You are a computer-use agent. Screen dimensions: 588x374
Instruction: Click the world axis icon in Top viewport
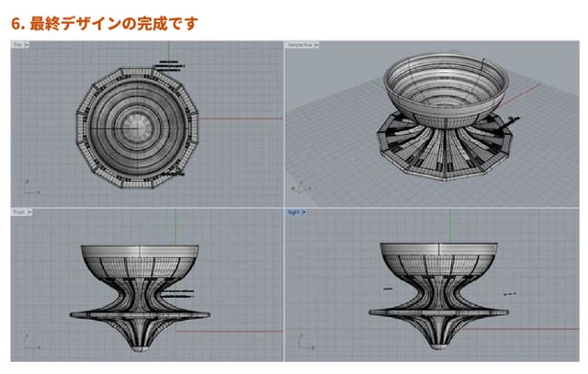[28, 187]
